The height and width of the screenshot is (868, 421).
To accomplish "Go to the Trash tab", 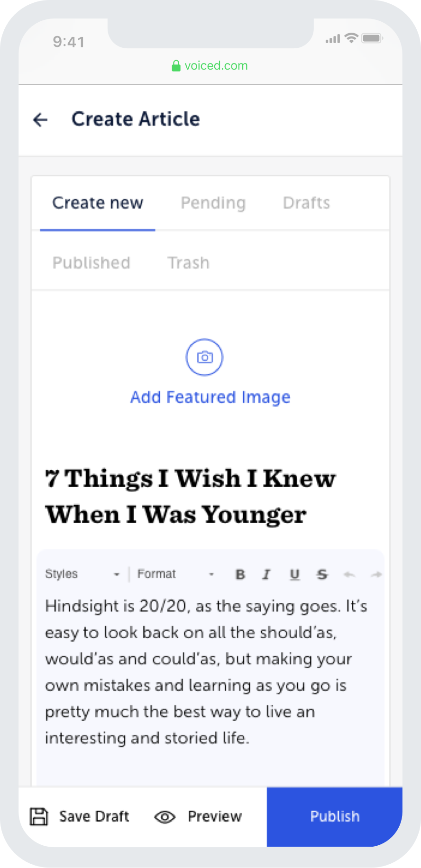I will point(188,263).
